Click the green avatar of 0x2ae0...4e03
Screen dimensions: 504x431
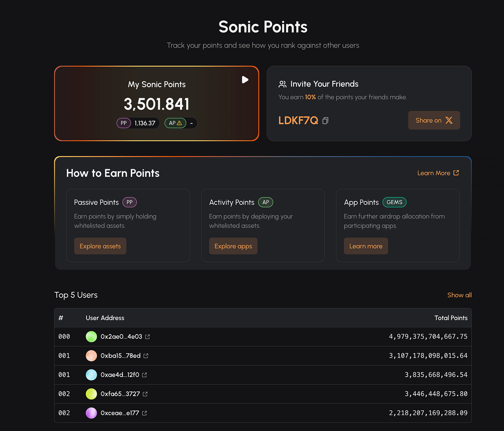91,337
